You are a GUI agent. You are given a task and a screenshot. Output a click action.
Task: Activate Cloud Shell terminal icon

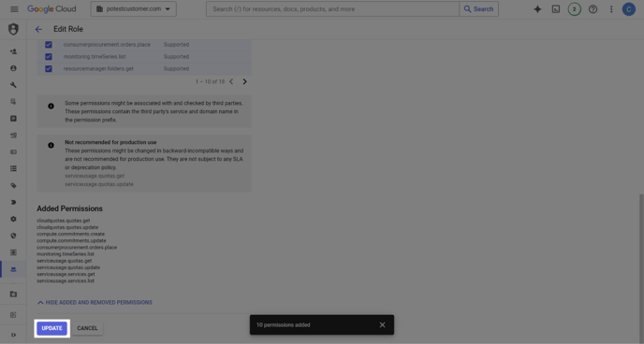click(x=556, y=9)
